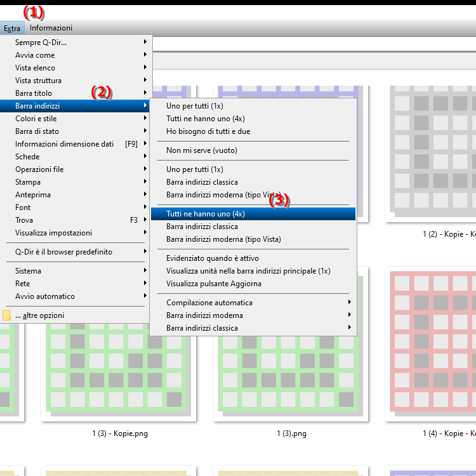Open the Stampa submenu
The height and width of the screenshot is (476, 476).
click(x=75, y=182)
